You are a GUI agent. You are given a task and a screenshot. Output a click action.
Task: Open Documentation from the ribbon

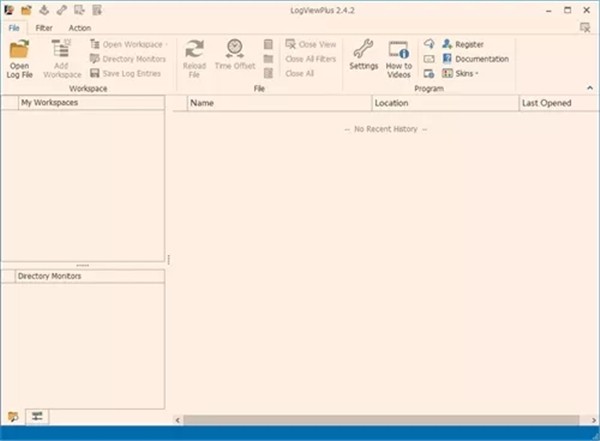point(476,59)
